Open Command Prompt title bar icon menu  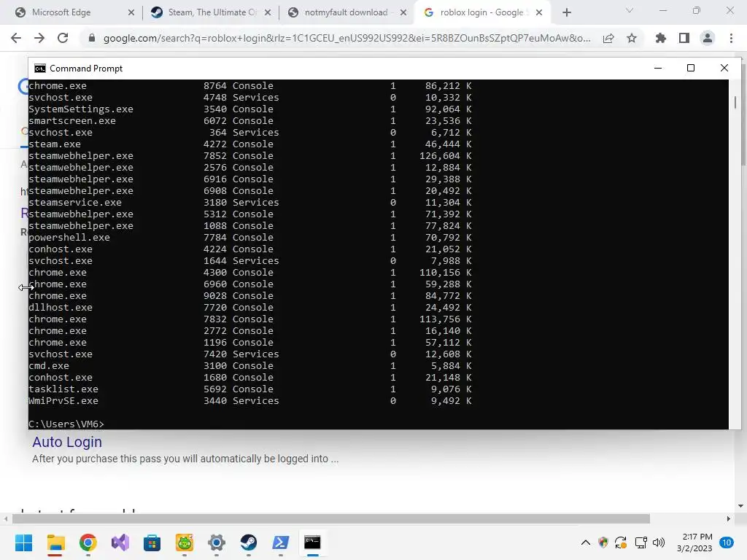(x=40, y=69)
